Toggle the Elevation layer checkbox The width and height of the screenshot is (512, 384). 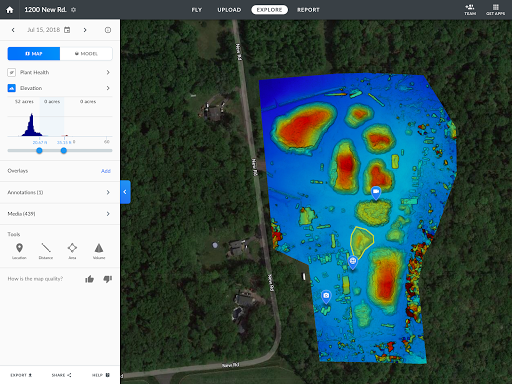(12, 88)
